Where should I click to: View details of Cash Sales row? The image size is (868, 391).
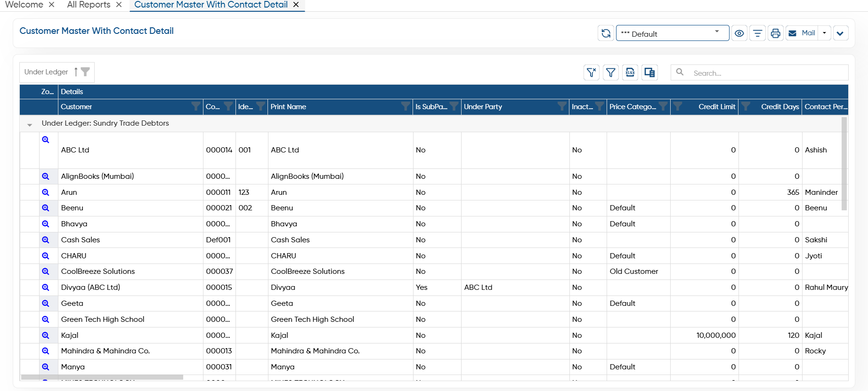pos(46,240)
